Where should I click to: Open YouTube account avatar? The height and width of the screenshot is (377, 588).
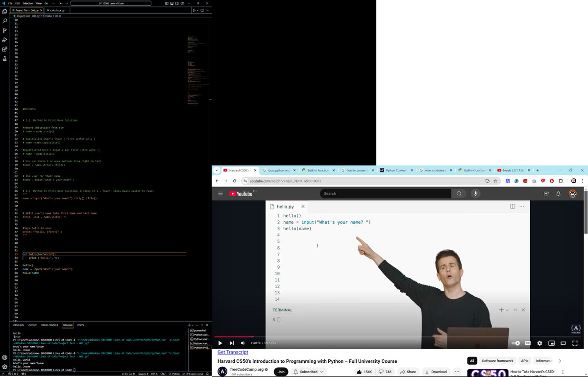pyautogui.click(x=572, y=194)
